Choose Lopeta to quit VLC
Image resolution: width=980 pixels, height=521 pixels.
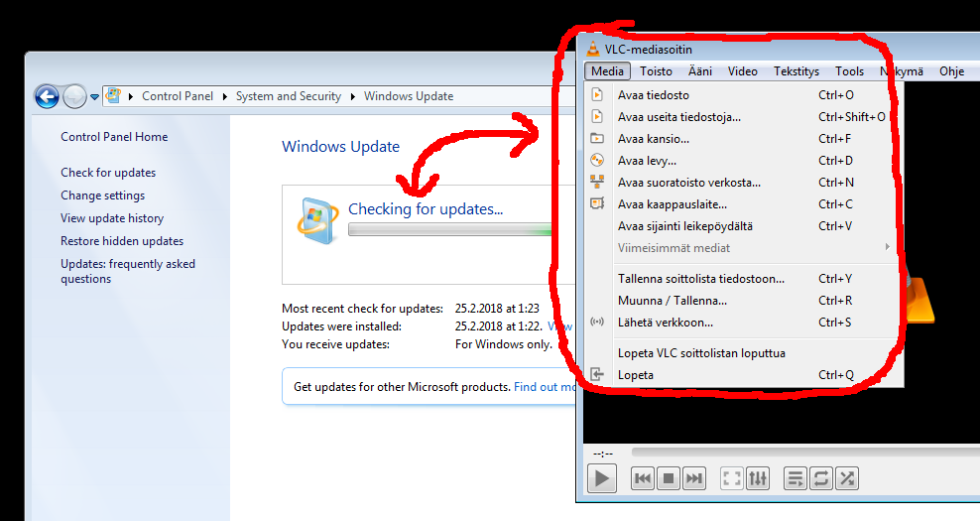[x=744, y=375]
